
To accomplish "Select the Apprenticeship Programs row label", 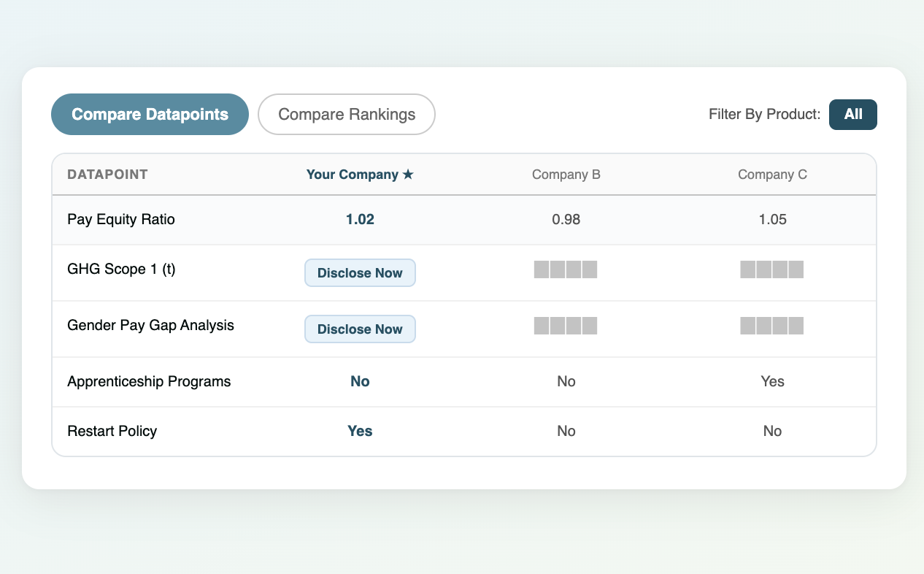I will (149, 381).
